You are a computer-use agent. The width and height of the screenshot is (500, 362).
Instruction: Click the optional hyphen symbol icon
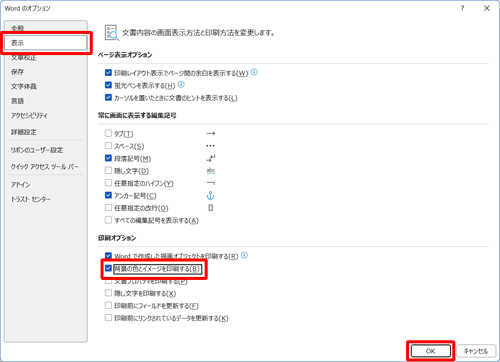211,183
